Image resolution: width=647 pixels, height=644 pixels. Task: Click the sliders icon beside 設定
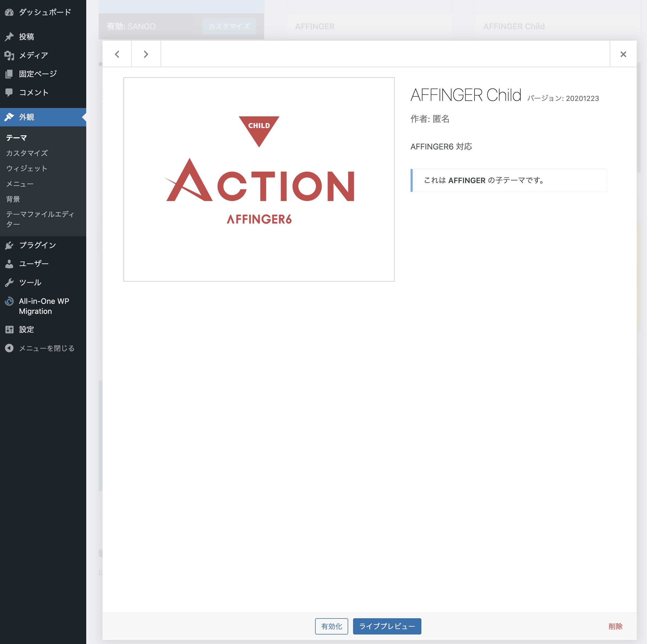pyautogui.click(x=9, y=329)
